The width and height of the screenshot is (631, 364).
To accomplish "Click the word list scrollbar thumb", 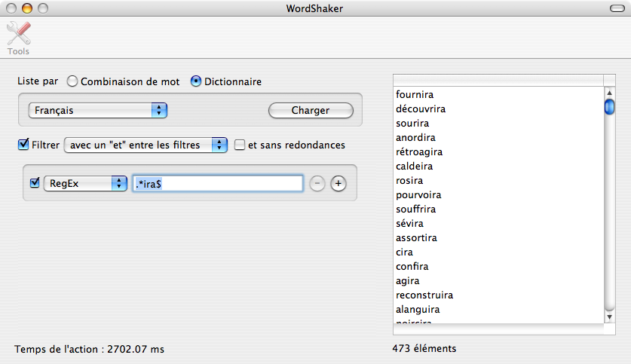I will click(609, 106).
